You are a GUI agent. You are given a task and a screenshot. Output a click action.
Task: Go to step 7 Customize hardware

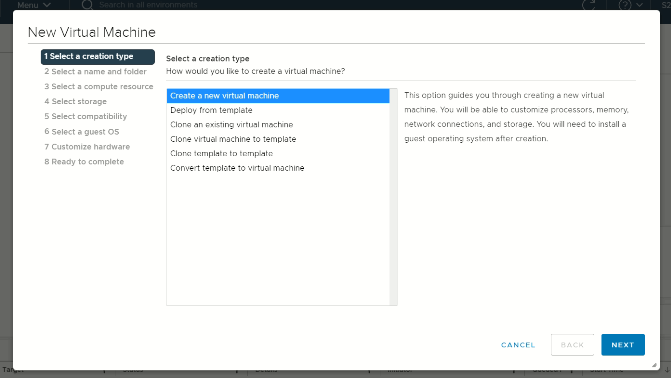pyautogui.click(x=87, y=147)
